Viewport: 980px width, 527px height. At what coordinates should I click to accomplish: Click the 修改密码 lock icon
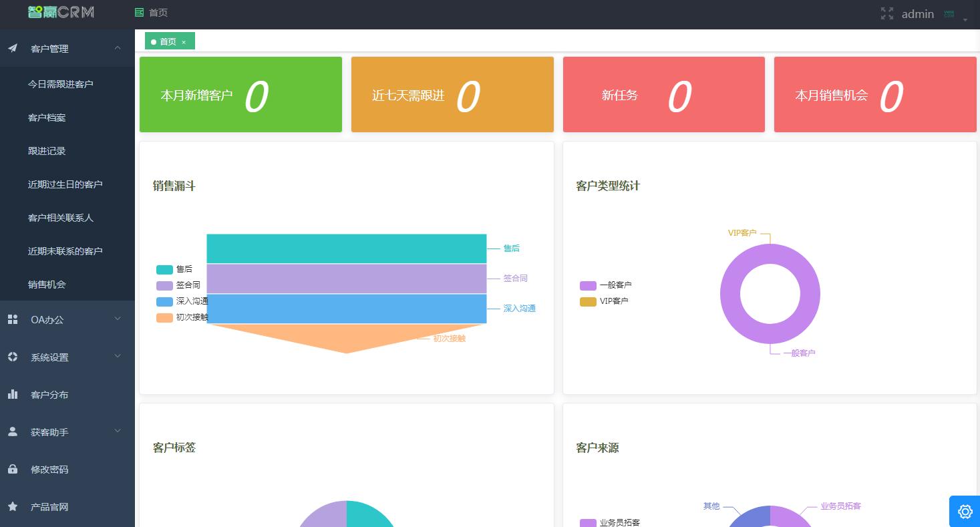pos(13,469)
